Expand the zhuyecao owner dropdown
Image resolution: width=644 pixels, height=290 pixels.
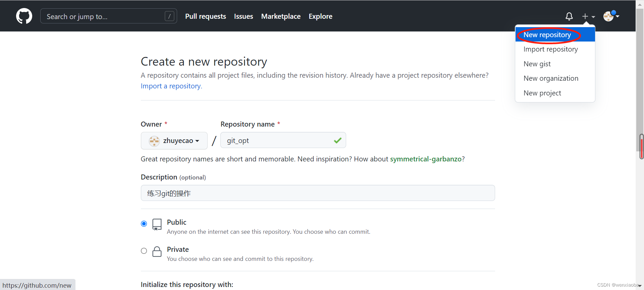(174, 141)
